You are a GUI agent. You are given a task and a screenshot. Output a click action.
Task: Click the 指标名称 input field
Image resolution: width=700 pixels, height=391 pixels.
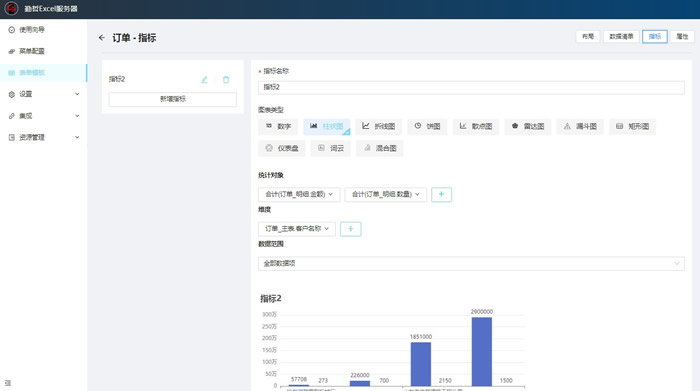pos(471,87)
